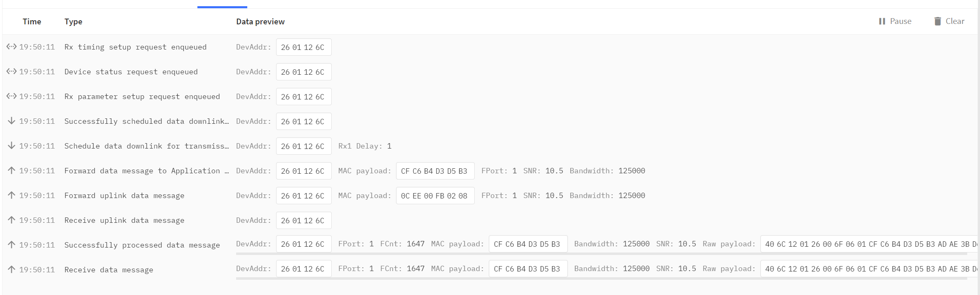The height and width of the screenshot is (295, 980).
Task: Click horizontal scrollbar under Successfully processed data message
Action: pos(601,254)
